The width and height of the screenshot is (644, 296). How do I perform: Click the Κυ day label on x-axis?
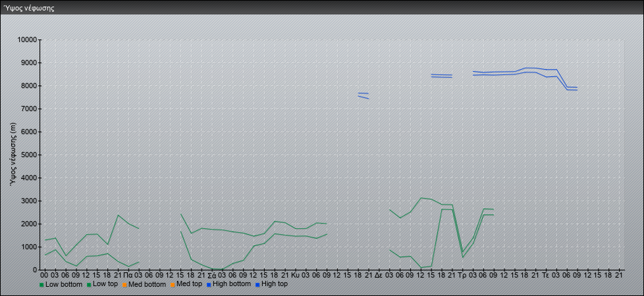coord(295,275)
